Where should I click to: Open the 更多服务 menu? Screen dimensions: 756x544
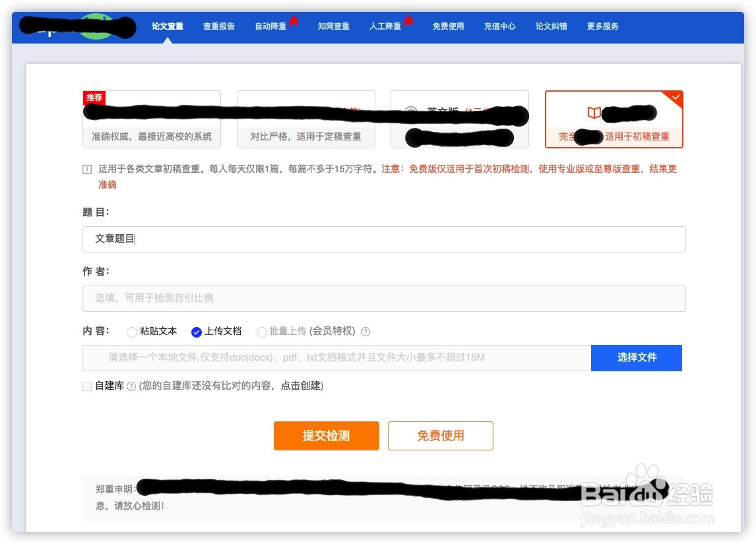(x=602, y=26)
